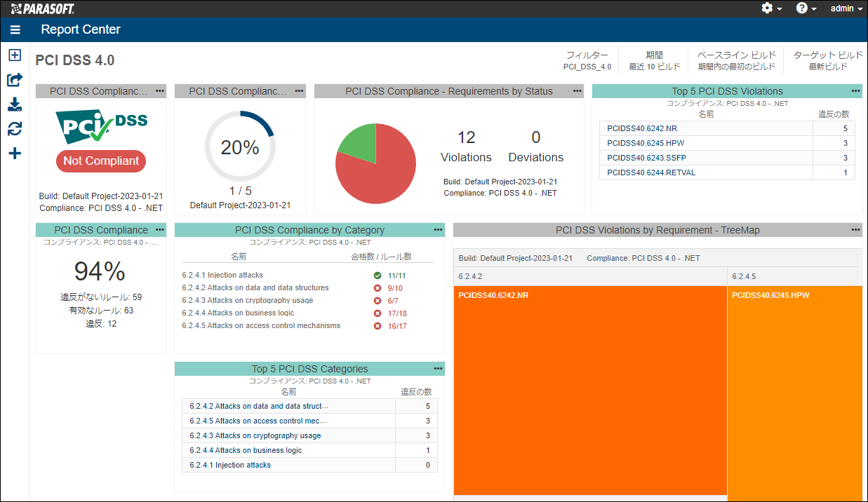The width and height of the screenshot is (868, 502).
Task: Click 6.2.4.2 row in Top 5 Categories table
Action: [309, 406]
